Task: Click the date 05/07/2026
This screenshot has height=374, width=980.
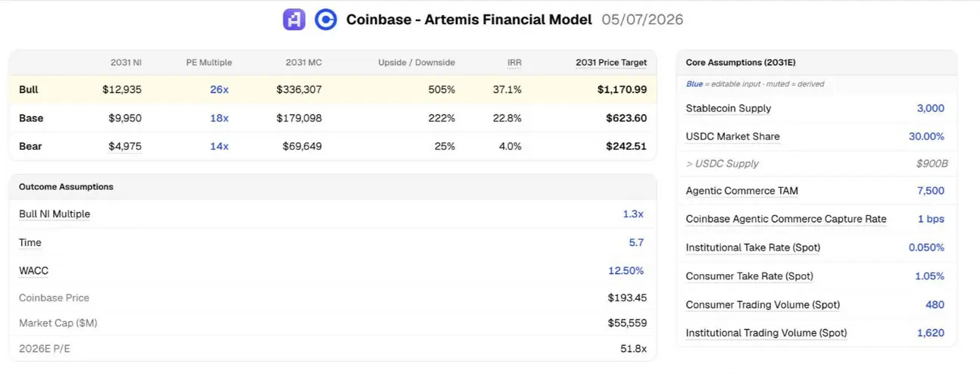Action: click(642, 20)
